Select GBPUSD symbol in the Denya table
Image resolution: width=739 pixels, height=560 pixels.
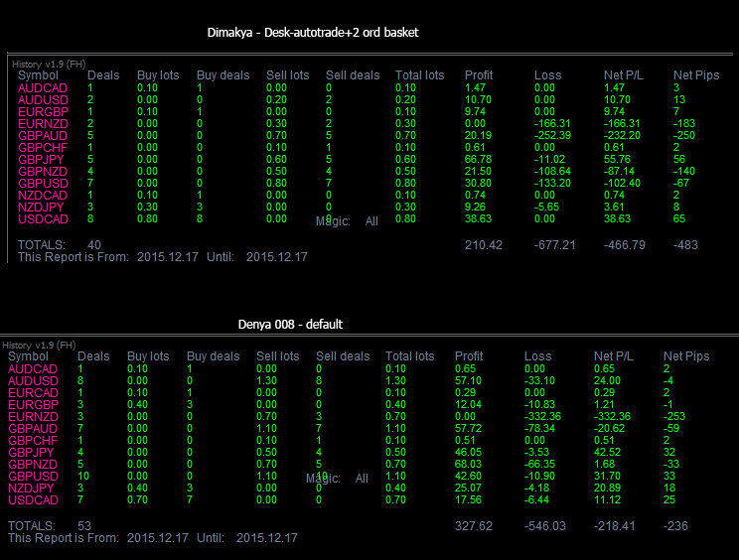click(x=33, y=477)
